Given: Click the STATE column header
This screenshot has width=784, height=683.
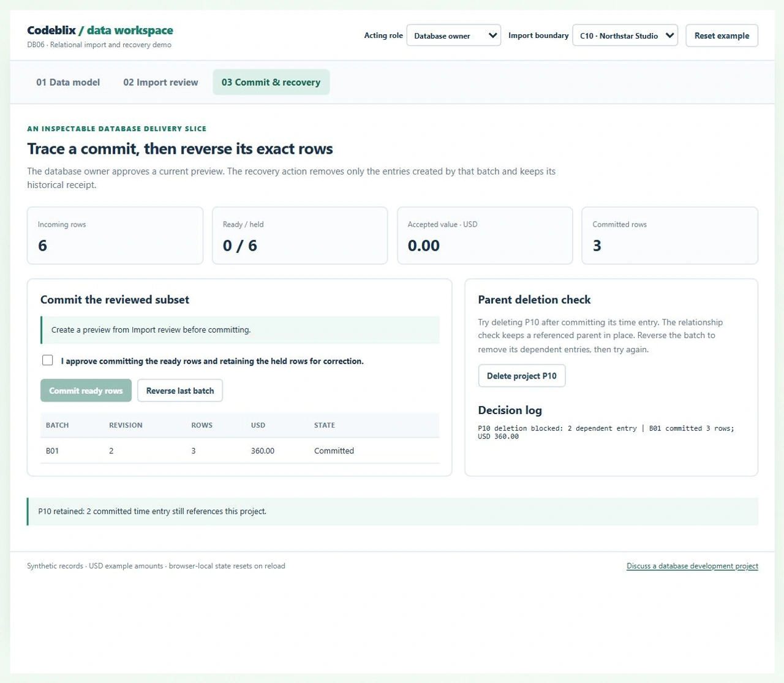Looking at the screenshot, I should [324, 425].
